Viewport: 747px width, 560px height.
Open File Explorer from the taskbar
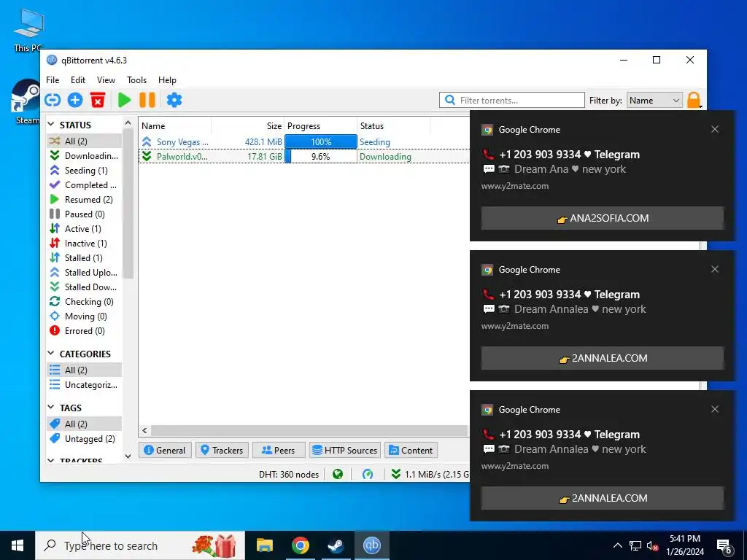[264, 545]
